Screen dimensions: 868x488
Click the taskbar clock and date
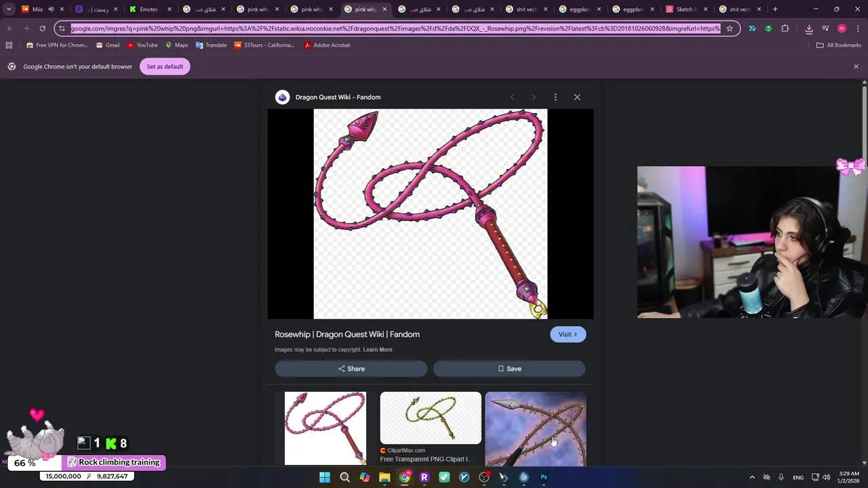(x=848, y=477)
